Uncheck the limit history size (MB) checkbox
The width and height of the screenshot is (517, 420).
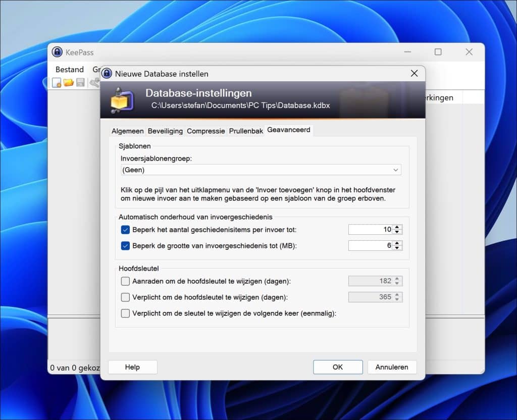click(126, 246)
